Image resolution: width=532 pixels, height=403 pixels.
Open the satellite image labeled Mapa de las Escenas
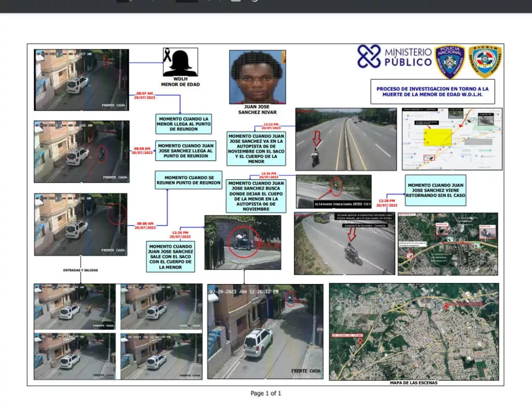point(414,331)
